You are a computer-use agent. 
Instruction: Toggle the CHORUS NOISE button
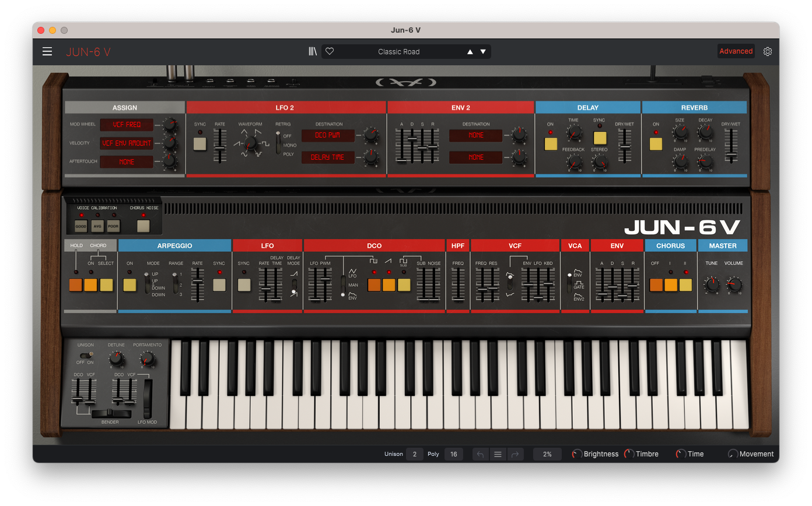pos(143,226)
